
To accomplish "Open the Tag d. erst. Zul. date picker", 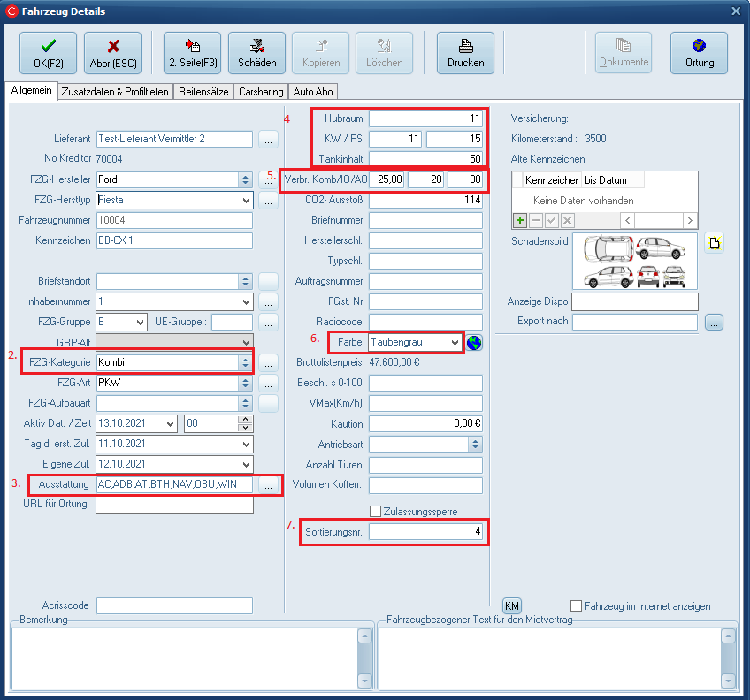I will [245, 444].
